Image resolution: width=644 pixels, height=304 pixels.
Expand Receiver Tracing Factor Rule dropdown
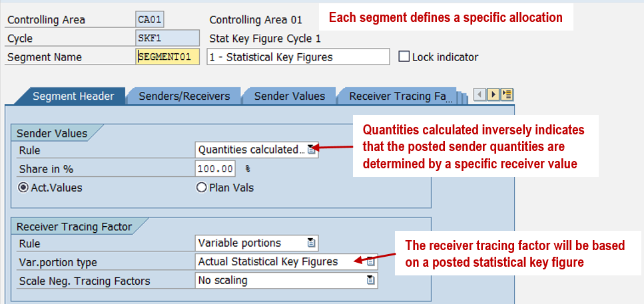(311, 243)
